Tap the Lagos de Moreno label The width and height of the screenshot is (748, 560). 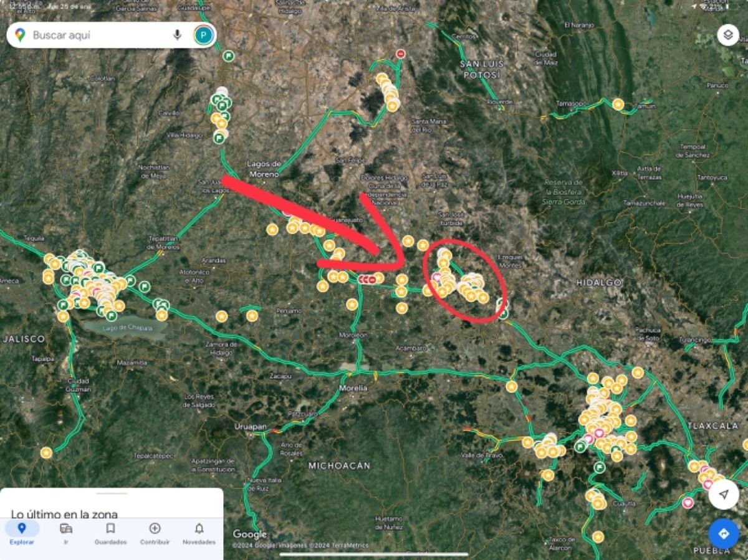coord(264,169)
